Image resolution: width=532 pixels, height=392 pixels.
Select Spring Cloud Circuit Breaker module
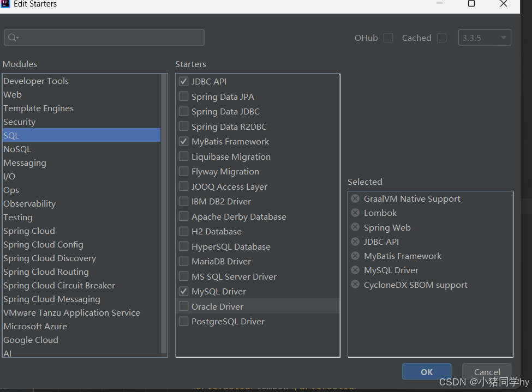[81, 285]
